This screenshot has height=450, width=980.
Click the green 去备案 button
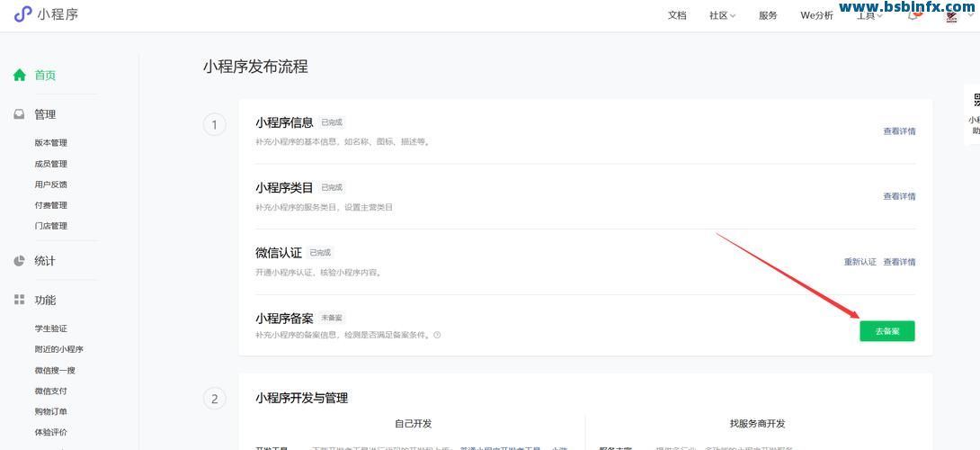[x=886, y=331]
